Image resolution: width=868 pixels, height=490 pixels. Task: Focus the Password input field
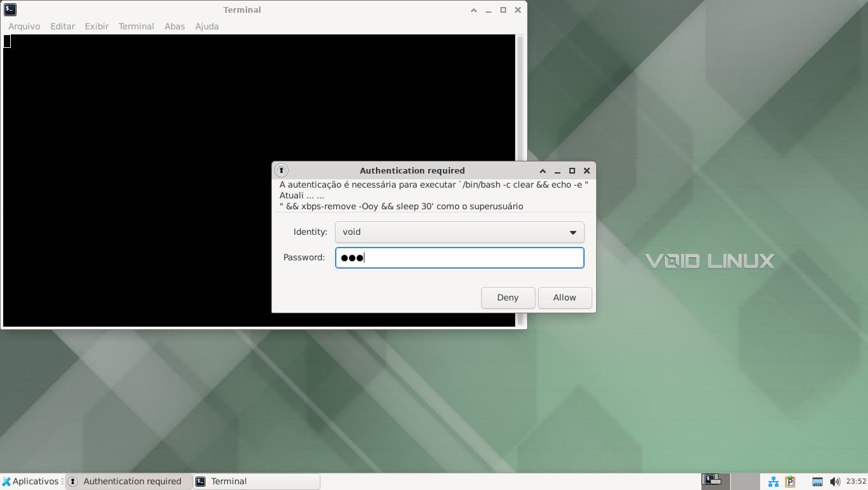pos(459,258)
